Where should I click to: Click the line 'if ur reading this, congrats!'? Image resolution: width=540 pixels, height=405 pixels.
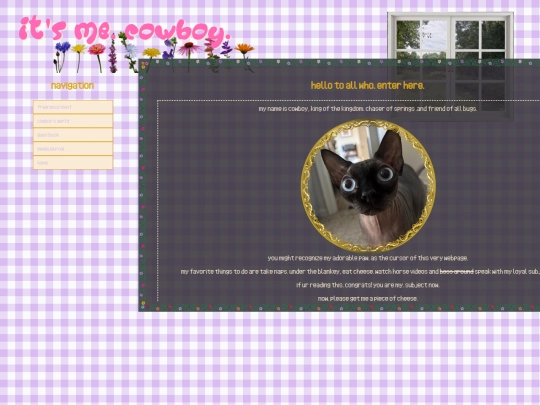click(x=367, y=285)
